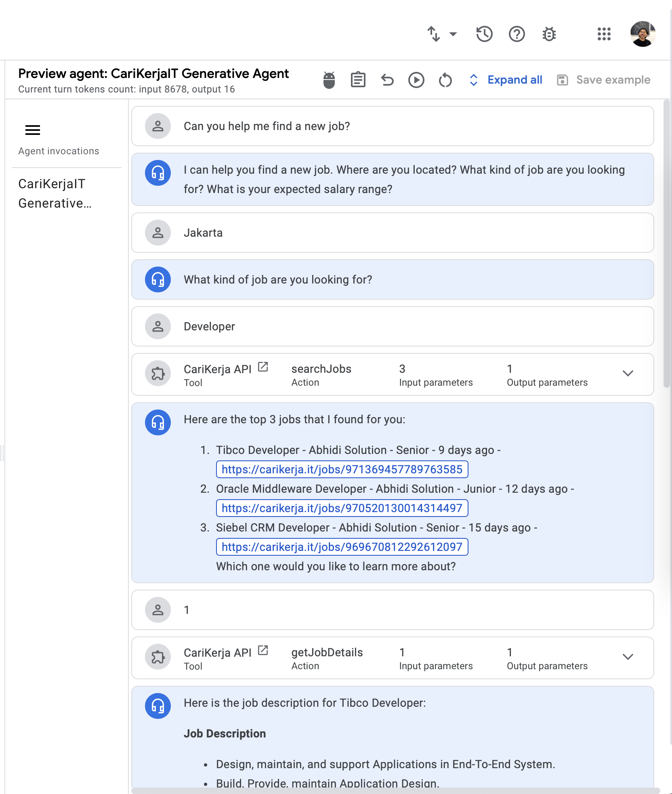Restart the conversation with the reset icon
This screenshot has height=794, width=672.
click(445, 80)
